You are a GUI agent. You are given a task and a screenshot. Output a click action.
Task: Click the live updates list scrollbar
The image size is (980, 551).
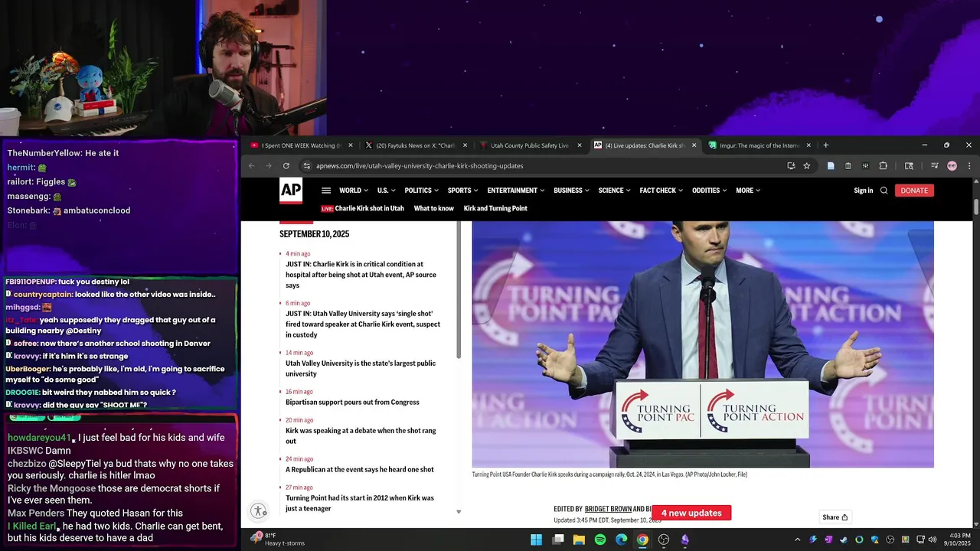click(459, 291)
